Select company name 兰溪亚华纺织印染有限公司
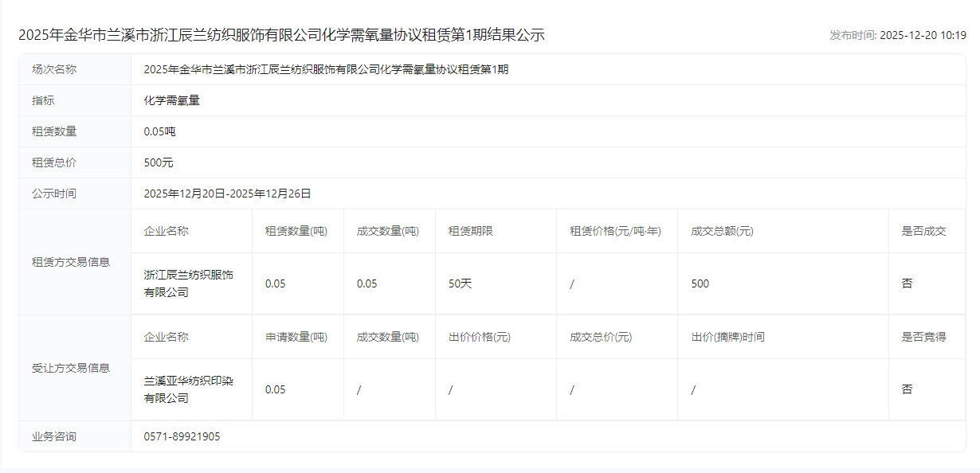The width and height of the screenshot is (980, 473). [188, 389]
